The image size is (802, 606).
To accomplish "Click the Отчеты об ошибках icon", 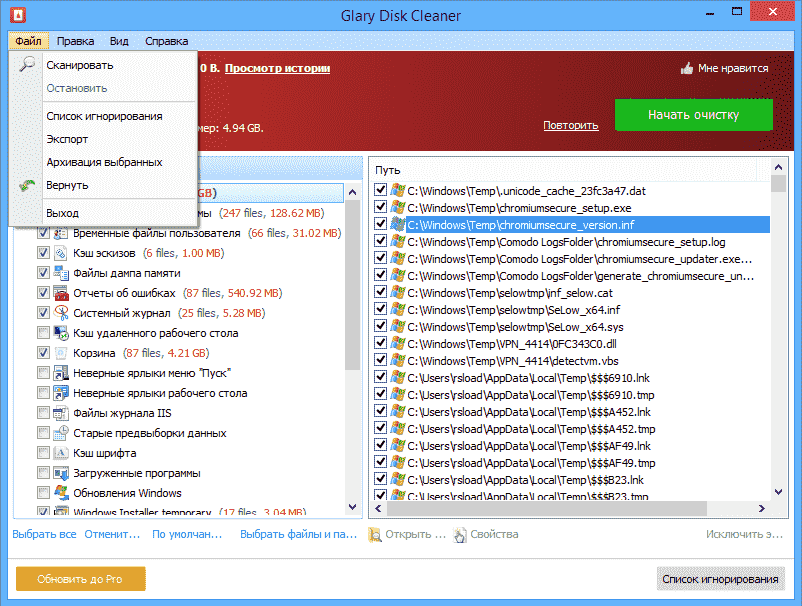I will (60, 293).
